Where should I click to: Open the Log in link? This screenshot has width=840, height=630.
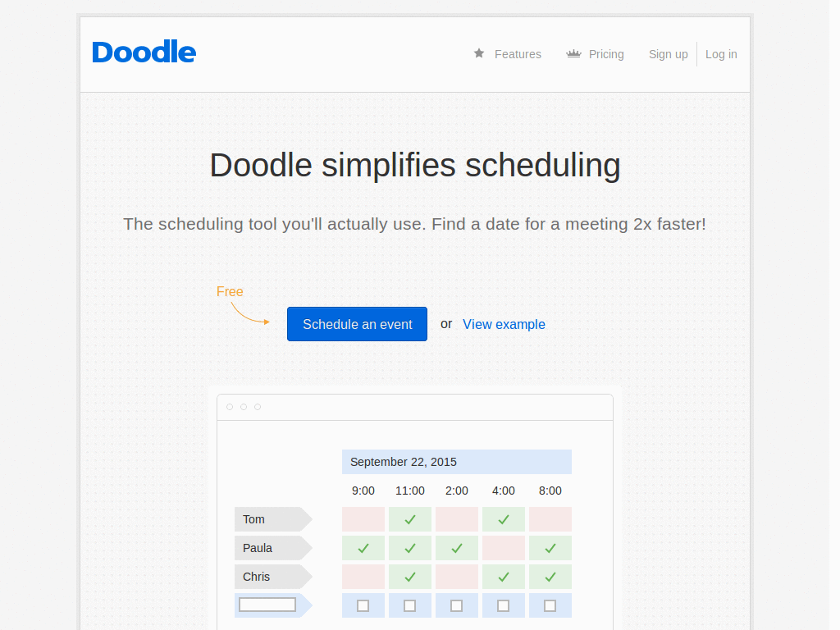coord(721,54)
